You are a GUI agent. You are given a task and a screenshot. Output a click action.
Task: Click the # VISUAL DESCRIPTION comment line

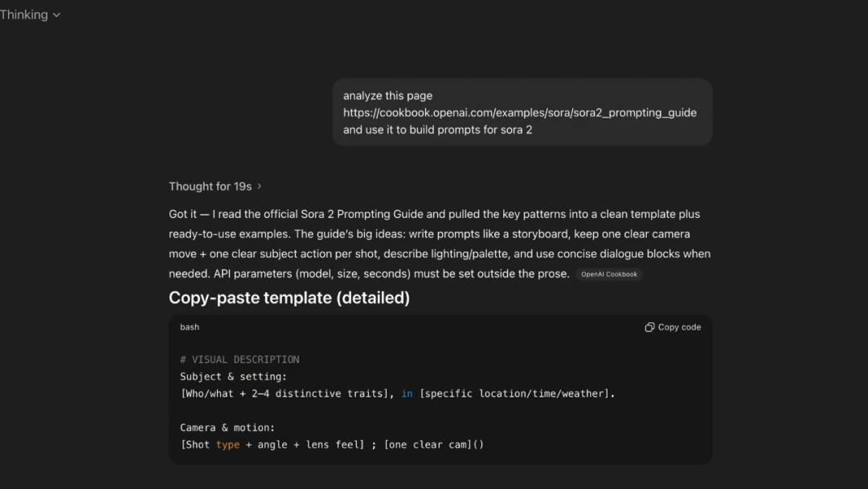(x=240, y=360)
